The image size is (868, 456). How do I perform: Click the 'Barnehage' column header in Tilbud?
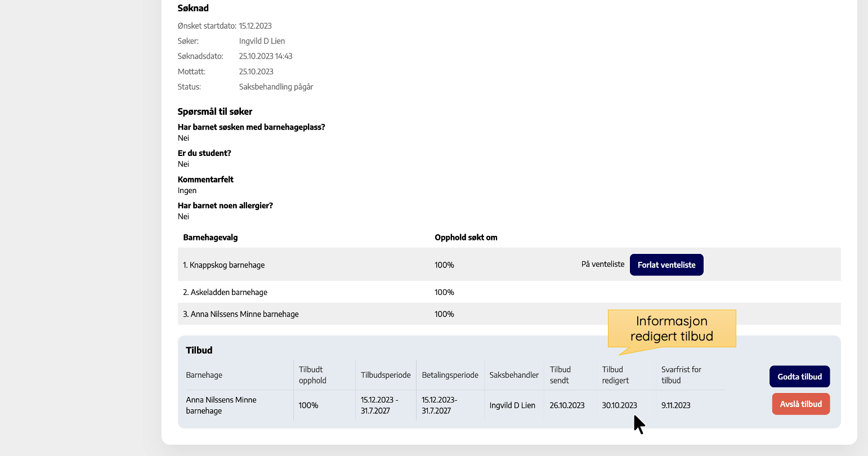click(x=204, y=375)
